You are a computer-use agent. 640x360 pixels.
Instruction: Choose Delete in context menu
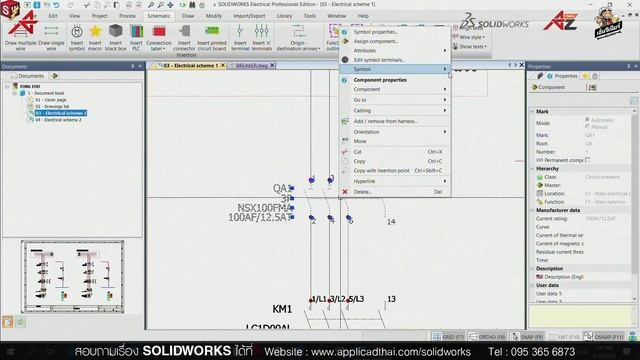[395, 192]
